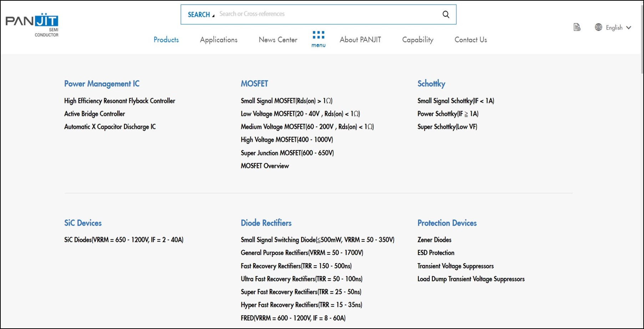The width and height of the screenshot is (644, 329).
Task: Select Ultra Fast Recovery Rectifiers link
Action: pos(301,279)
